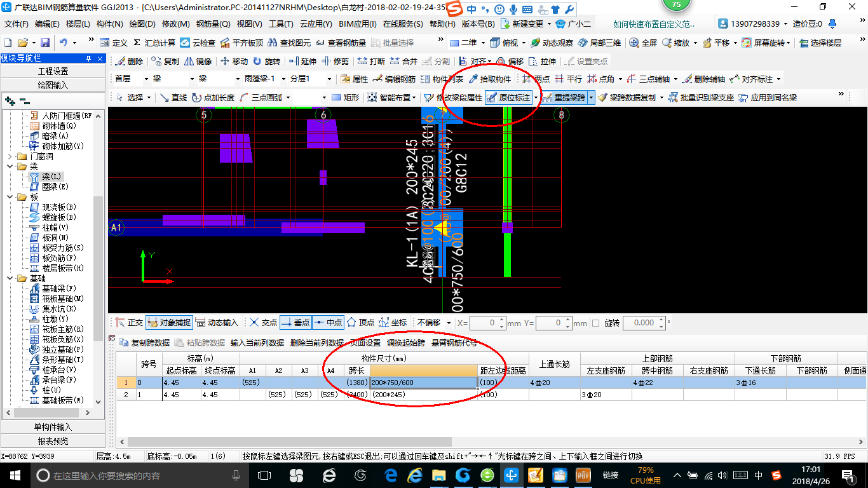Screen dimensions: 868x488
Task: Select the 直线 line drawing tool
Action: [x=173, y=97]
